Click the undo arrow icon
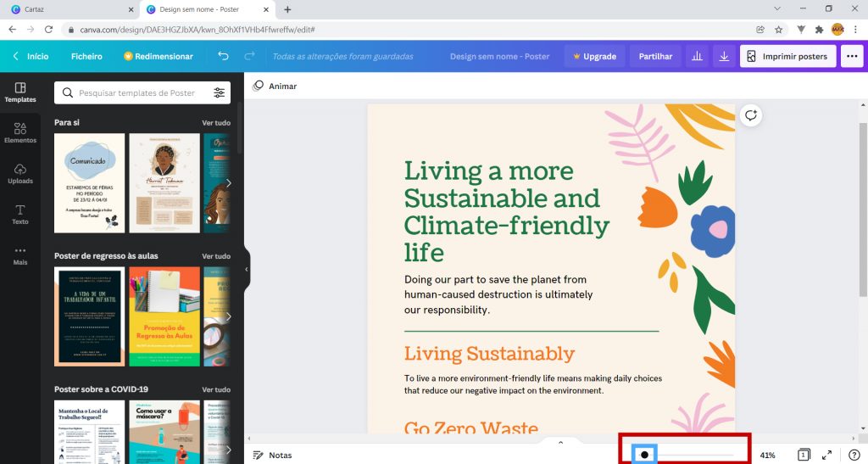Screen dimensions: 868x464 [x=223, y=56]
